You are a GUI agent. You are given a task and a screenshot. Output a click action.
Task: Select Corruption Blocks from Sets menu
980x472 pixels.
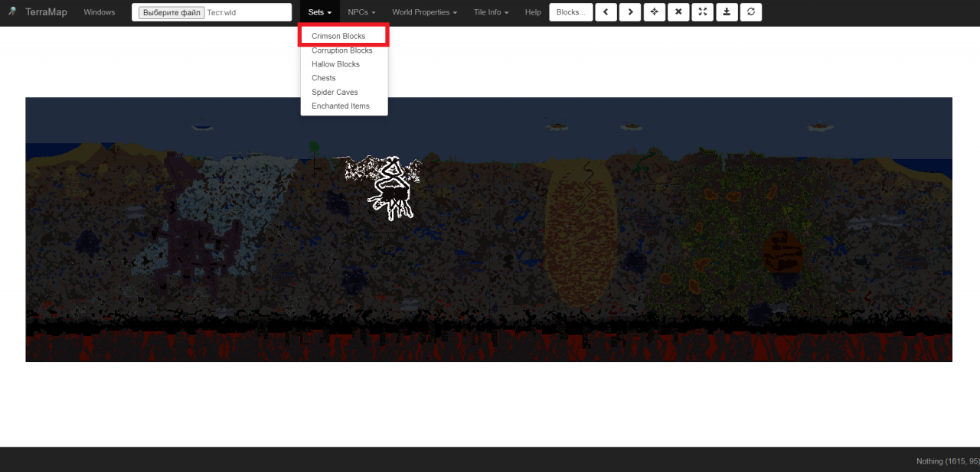[344, 50]
